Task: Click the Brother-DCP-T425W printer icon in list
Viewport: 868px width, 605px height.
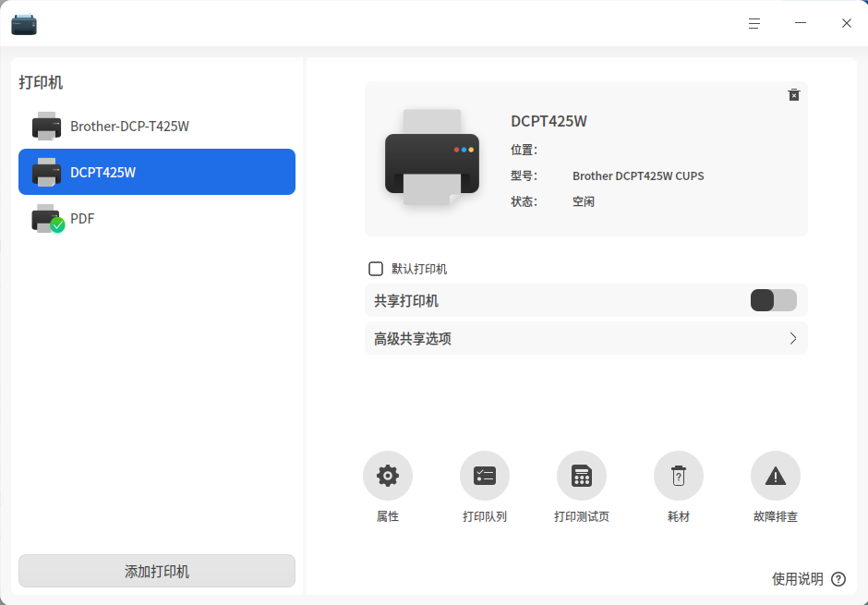Action: point(46,127)
